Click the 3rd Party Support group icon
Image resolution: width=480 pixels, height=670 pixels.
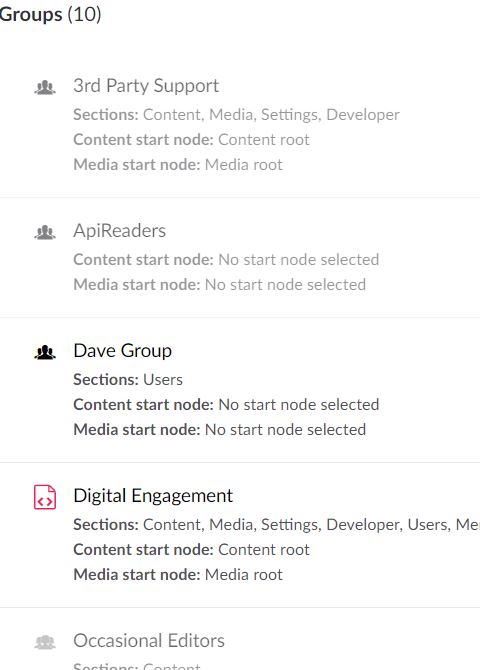(x=45, y=88)
